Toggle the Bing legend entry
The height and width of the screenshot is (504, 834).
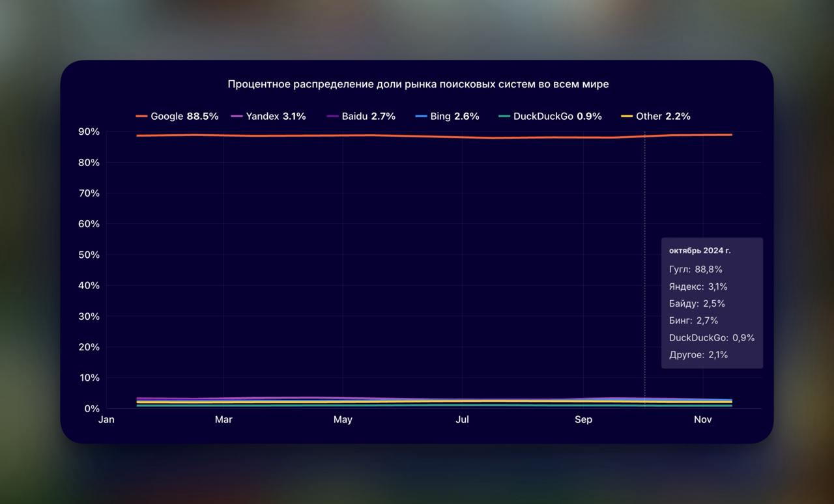447,117
